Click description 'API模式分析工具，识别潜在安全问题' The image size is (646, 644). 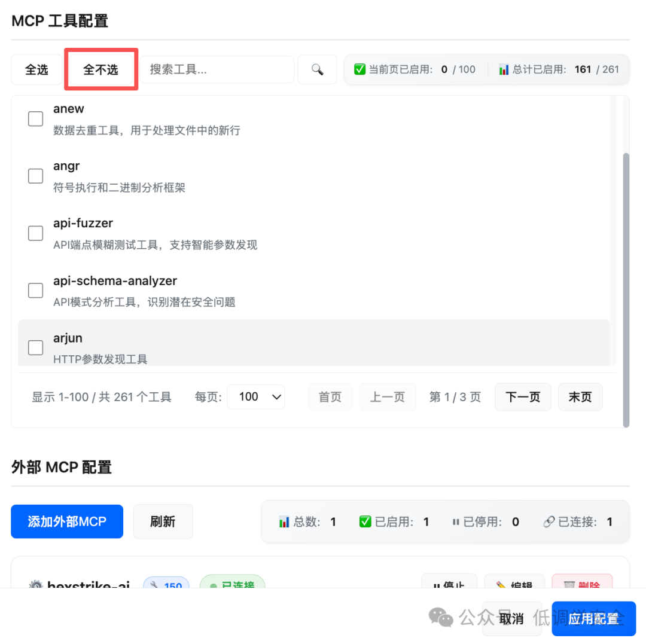coord(144,302)
